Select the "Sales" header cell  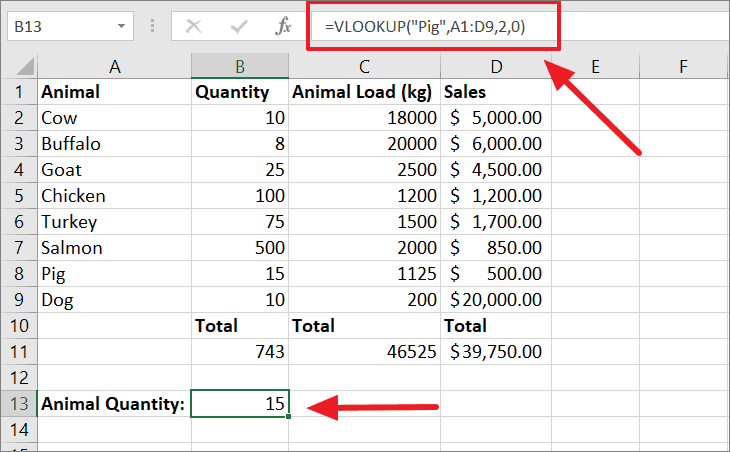(496, 92)
